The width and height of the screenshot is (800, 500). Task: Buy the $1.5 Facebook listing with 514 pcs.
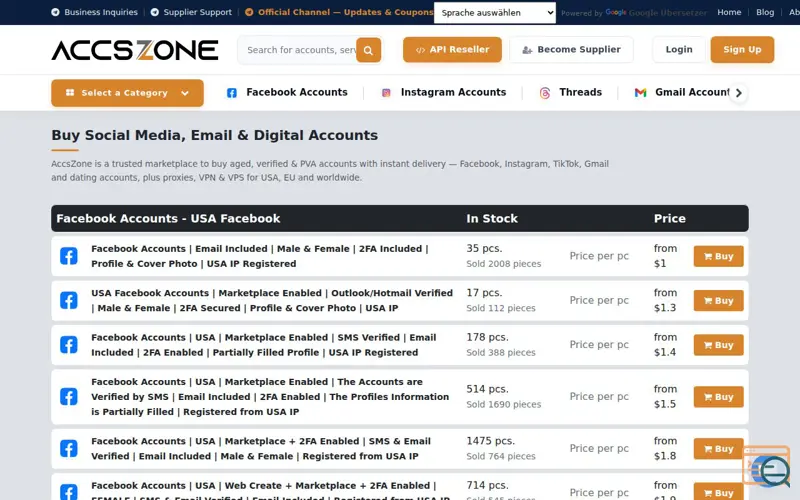(x=718, y=397)
